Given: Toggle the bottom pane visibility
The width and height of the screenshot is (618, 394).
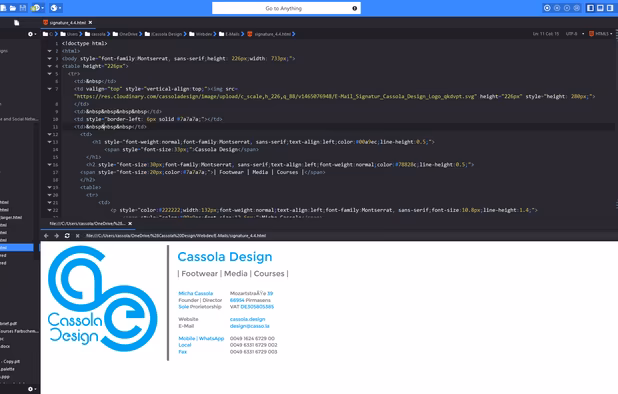Looking at the screenshot, I should click(600, 8).
